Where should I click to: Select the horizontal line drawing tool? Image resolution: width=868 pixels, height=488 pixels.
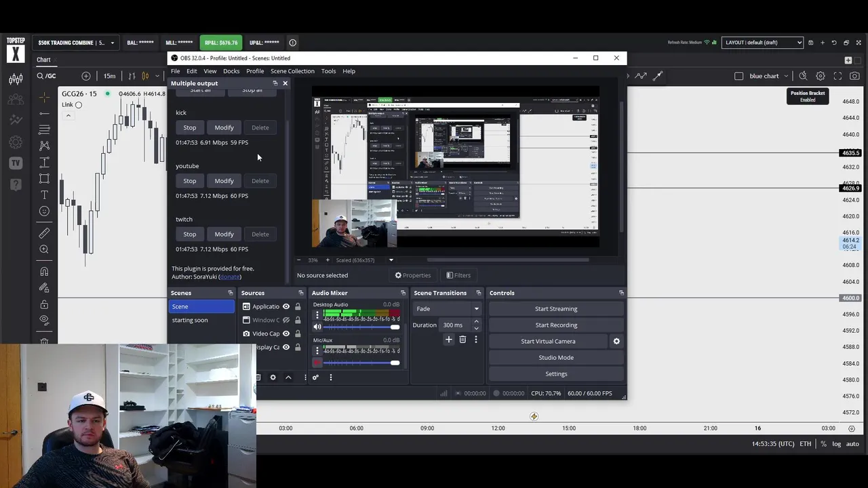[44, 113]
